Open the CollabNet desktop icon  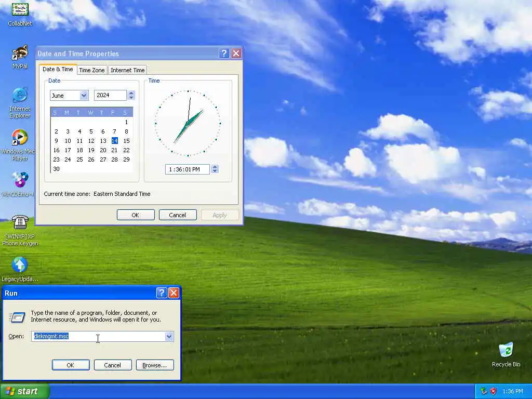20,14
